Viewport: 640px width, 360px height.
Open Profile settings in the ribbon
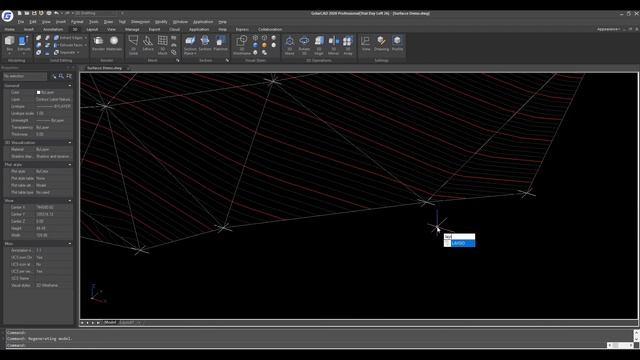397,43
